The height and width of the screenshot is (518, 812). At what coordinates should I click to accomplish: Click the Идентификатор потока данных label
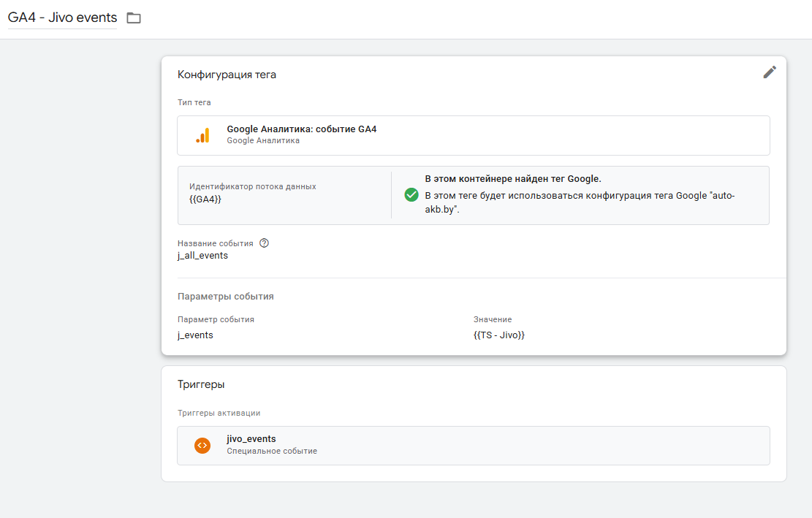[252, 186]
